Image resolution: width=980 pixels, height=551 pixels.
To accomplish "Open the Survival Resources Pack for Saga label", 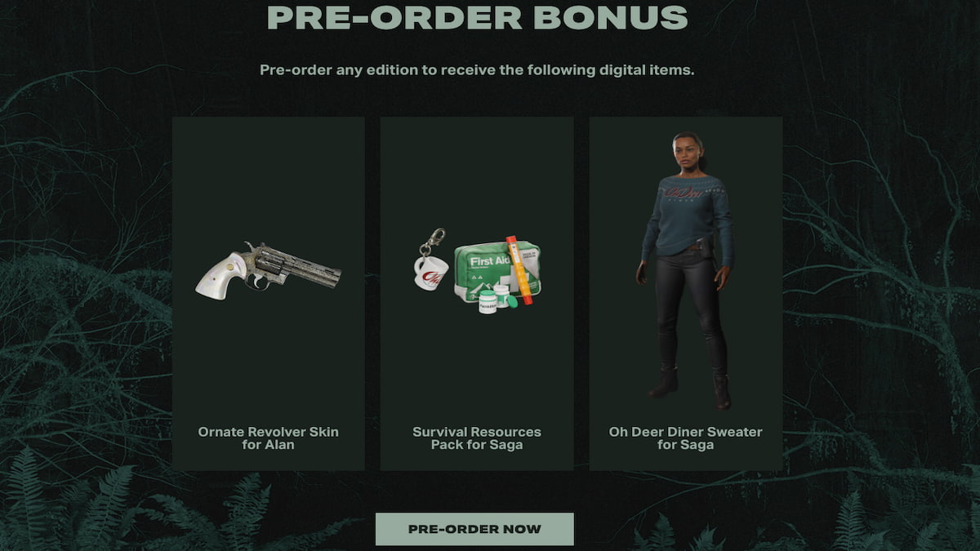I will (x=477, y=438).
